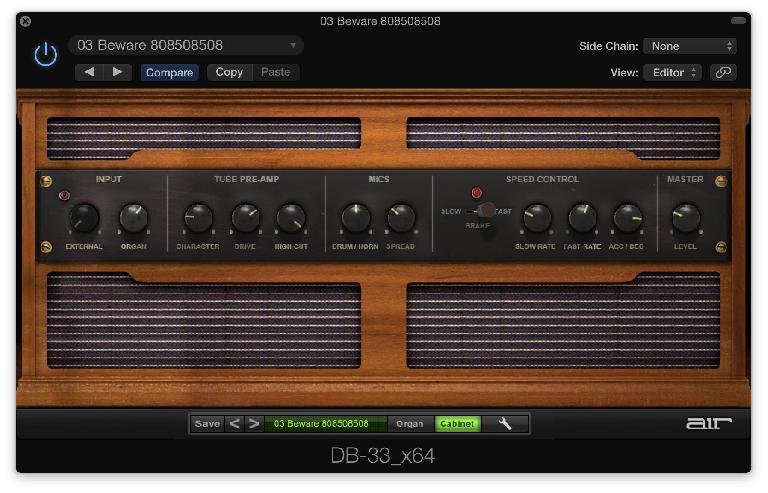
Task: Click the DB-33_x64 plugin name label
Action: (x=383, y=456)
